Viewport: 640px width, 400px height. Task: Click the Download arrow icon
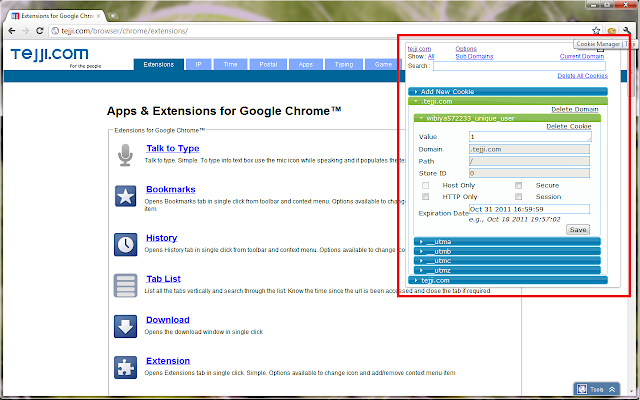(x=125, y=326)
